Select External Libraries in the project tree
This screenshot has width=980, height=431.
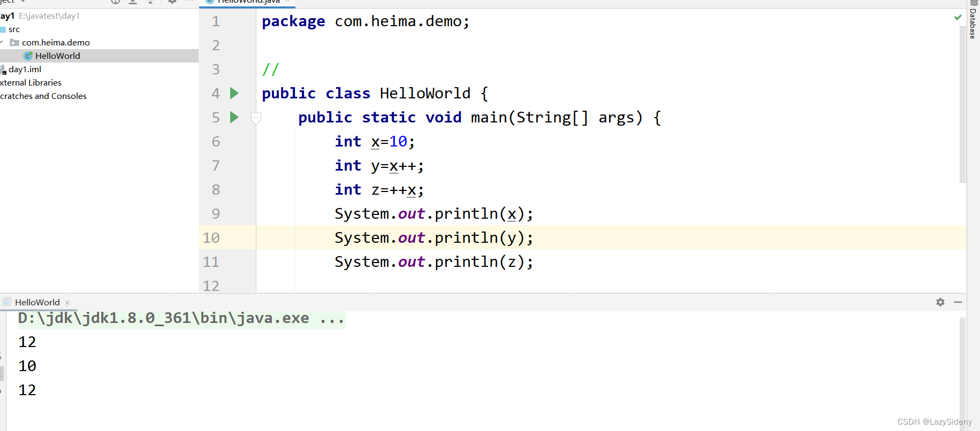coord(31,82)
